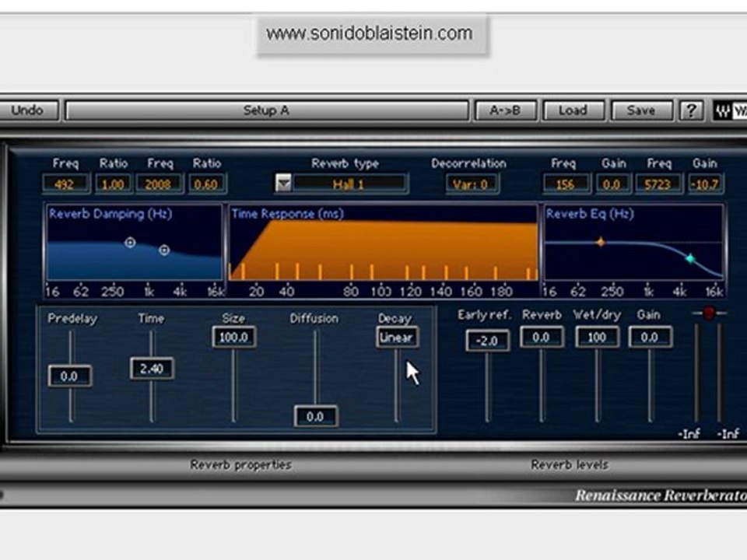Click the Reverb properties label
Viewport: 747px width, 560px height.
[x=241, y=465]
